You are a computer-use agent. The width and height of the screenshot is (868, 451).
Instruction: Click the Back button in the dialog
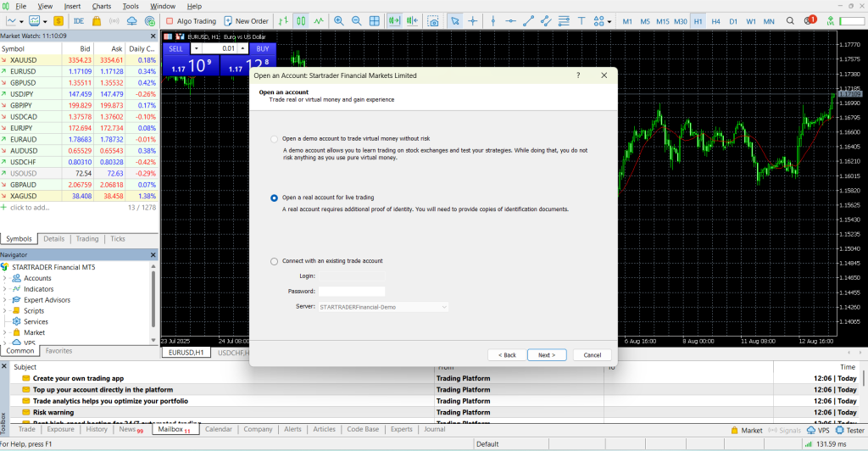[x=507, y=355]
